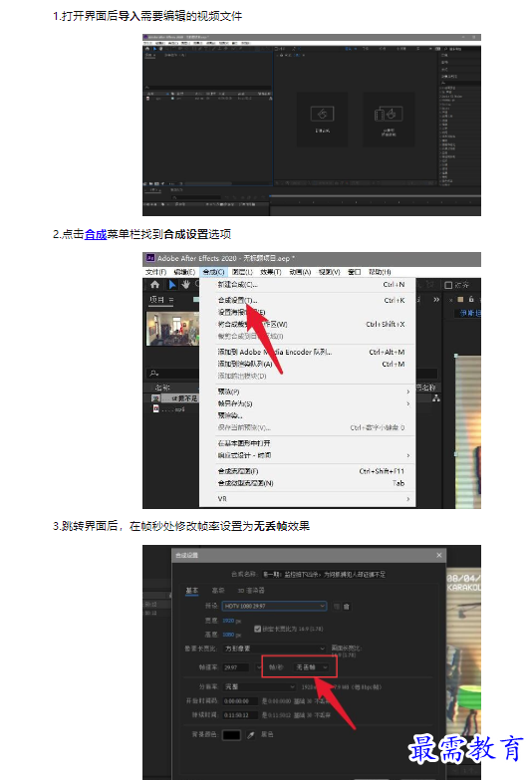Open the HDTV 1080 29.97 preset dropdown

pos(274,606)
